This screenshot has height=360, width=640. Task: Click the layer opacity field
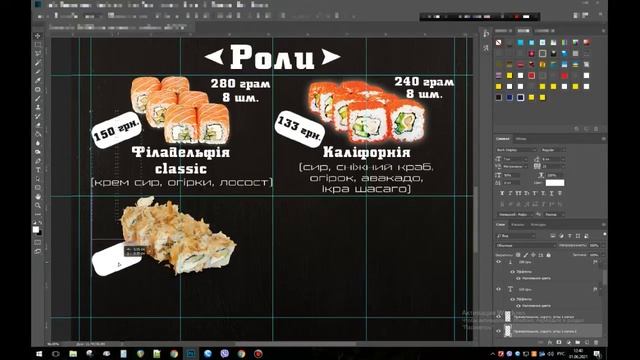pos(595,245)
